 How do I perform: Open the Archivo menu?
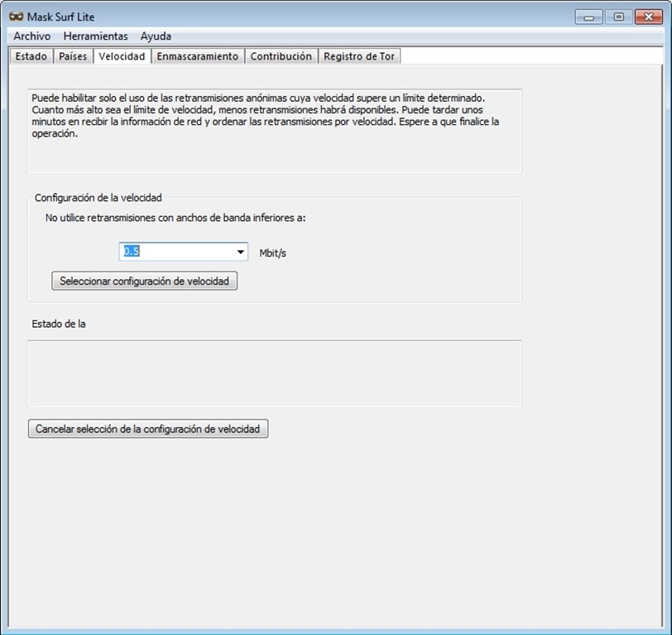(x=32, y=36)
